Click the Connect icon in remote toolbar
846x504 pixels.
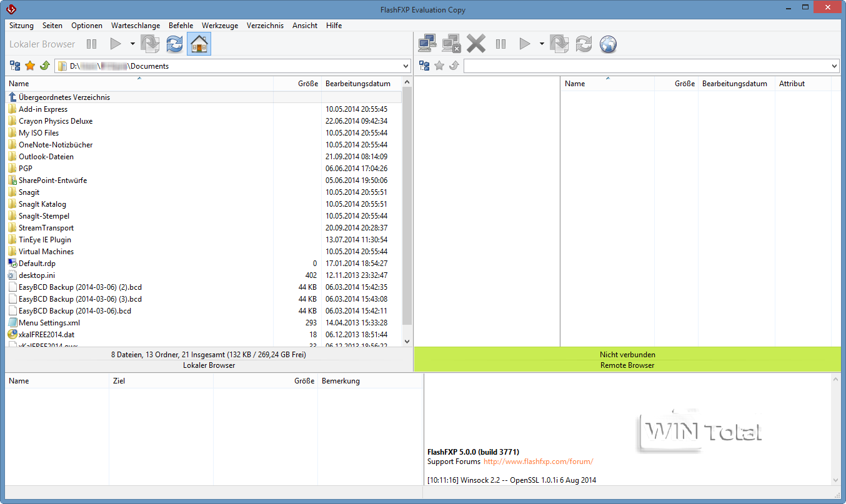[x=427, y=44]
